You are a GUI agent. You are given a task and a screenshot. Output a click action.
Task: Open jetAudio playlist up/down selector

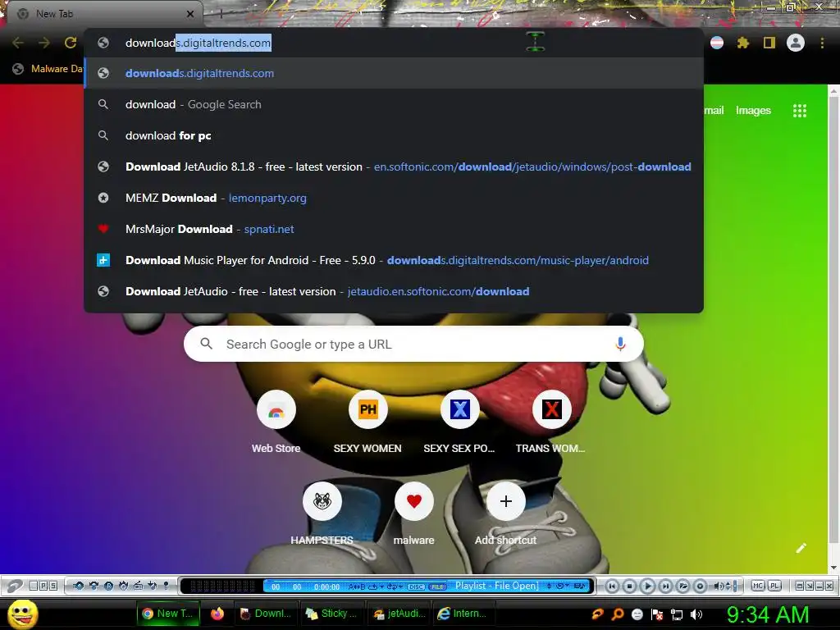click(549, 586)
